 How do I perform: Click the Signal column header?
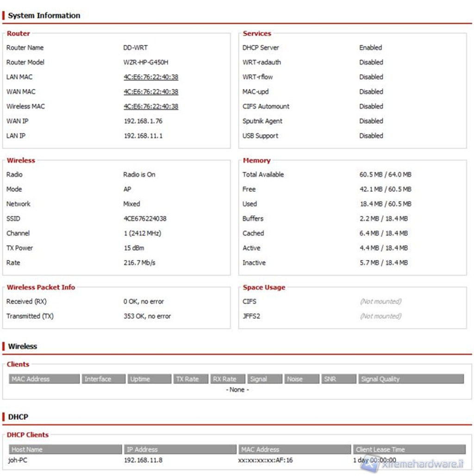pyautogui.click(x=264, y=379)
